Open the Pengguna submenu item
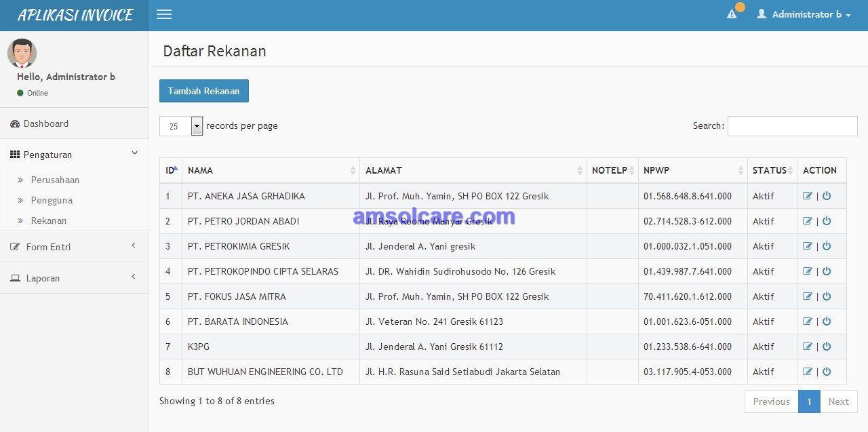The width and height of the screenshot is (868, 432). click(52, 200)
